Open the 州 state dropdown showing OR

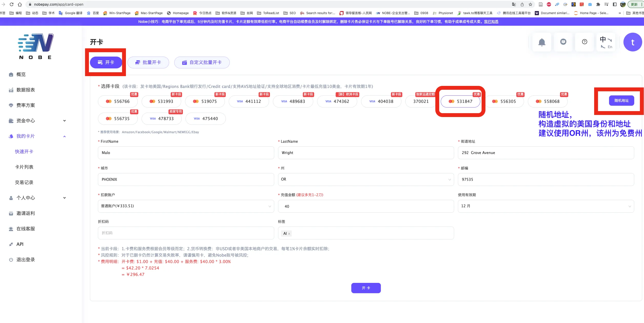366,179
